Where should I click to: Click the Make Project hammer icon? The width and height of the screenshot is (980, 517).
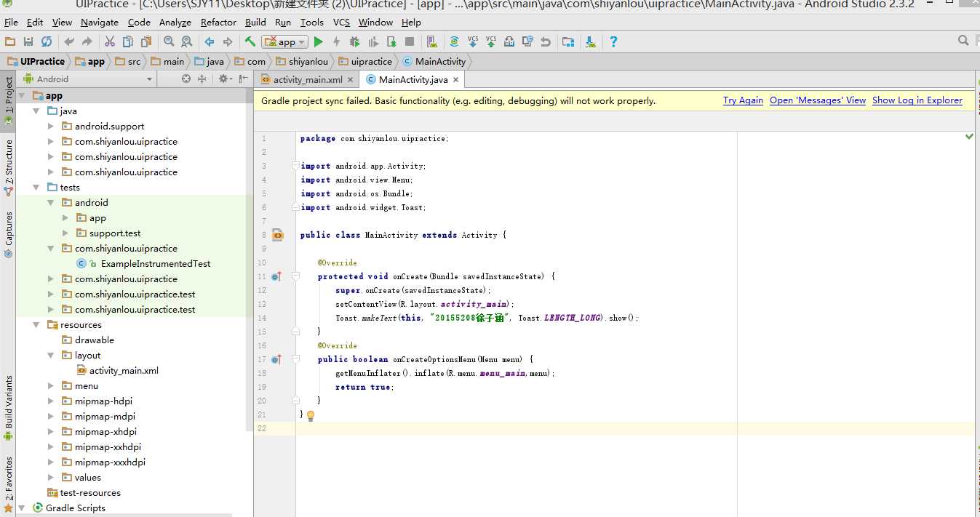click(250, 42)
